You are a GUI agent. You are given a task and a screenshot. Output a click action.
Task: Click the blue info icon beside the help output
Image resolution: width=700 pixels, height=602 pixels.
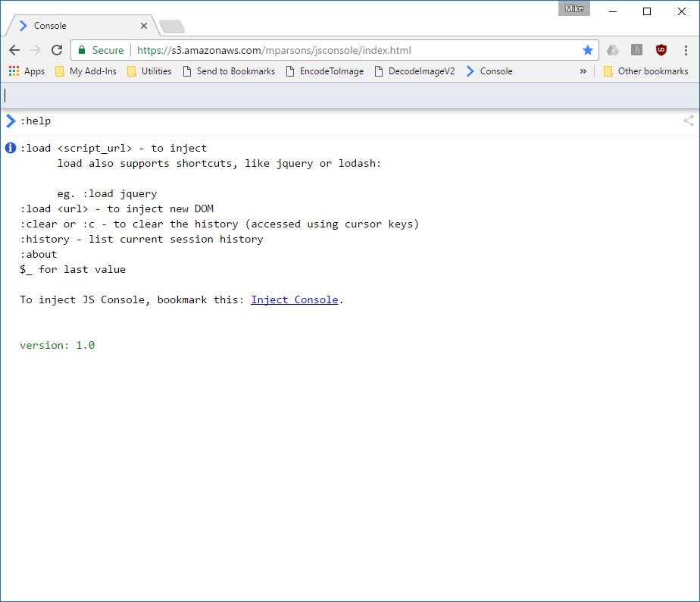point(9,148)
